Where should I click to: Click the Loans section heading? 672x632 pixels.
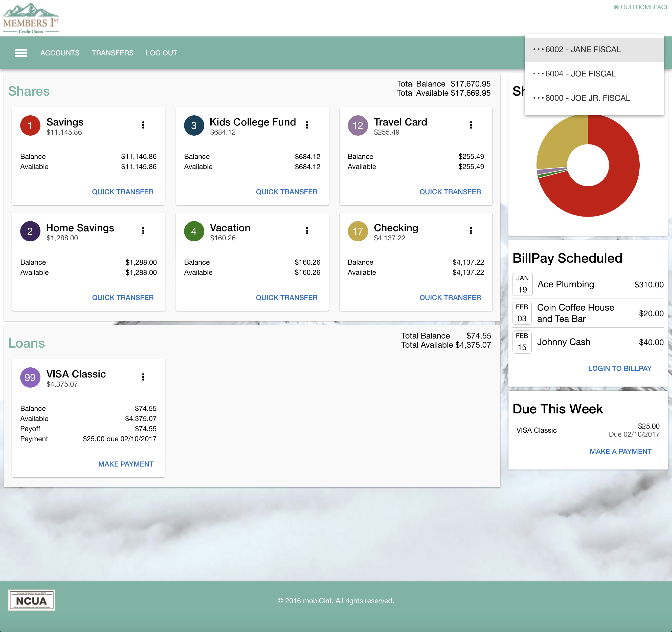tap(26, 343)
